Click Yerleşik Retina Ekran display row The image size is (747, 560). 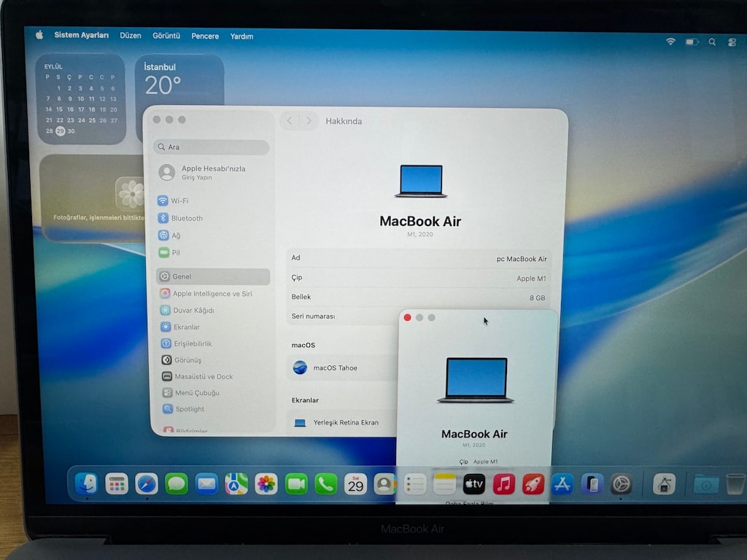point(342,422)
